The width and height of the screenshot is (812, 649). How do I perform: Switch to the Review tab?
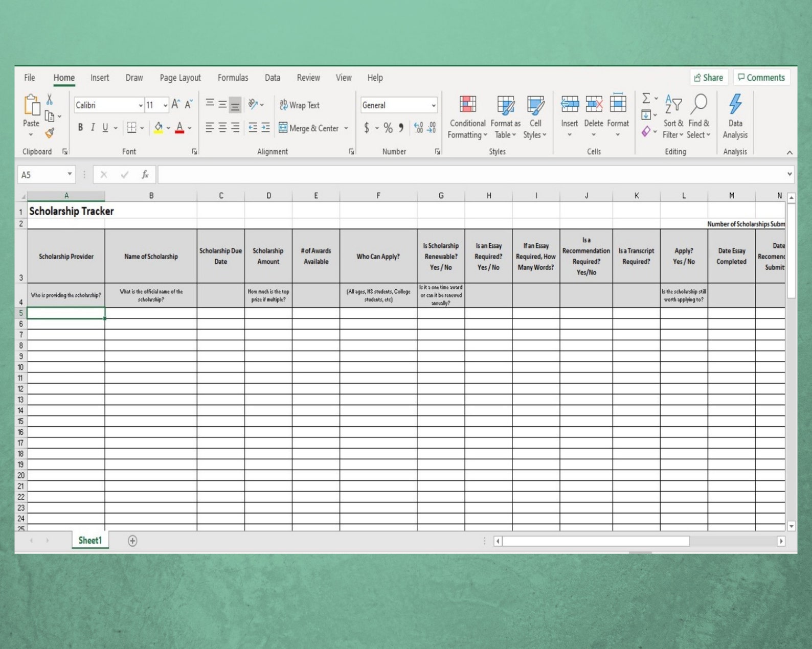click(308, 78)
